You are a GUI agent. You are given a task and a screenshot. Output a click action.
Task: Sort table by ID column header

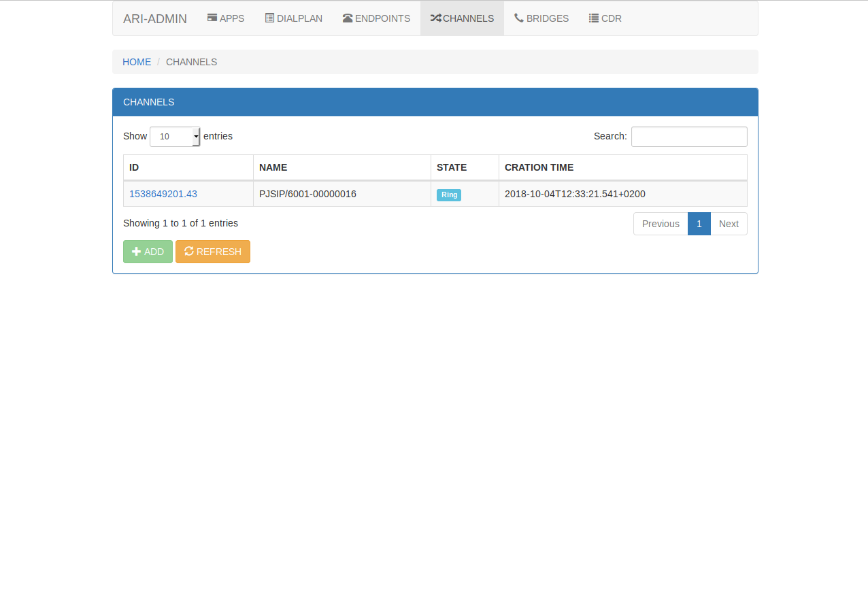188,167
